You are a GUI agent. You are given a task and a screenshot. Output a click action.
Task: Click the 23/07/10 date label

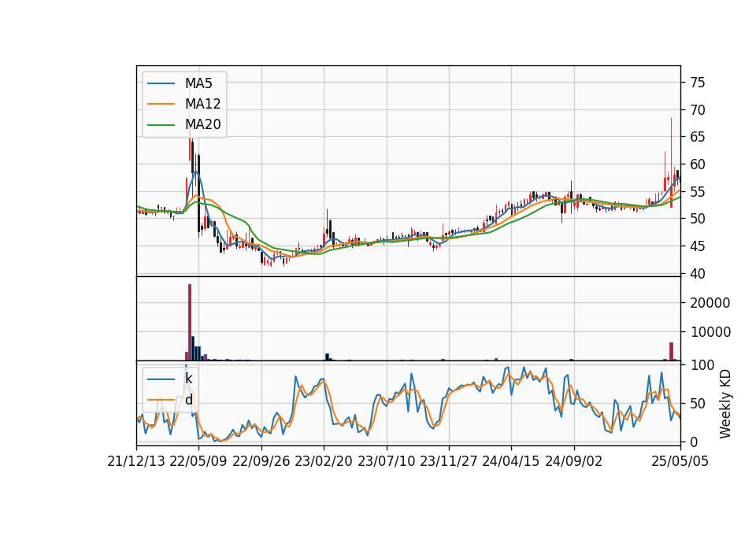386,462
